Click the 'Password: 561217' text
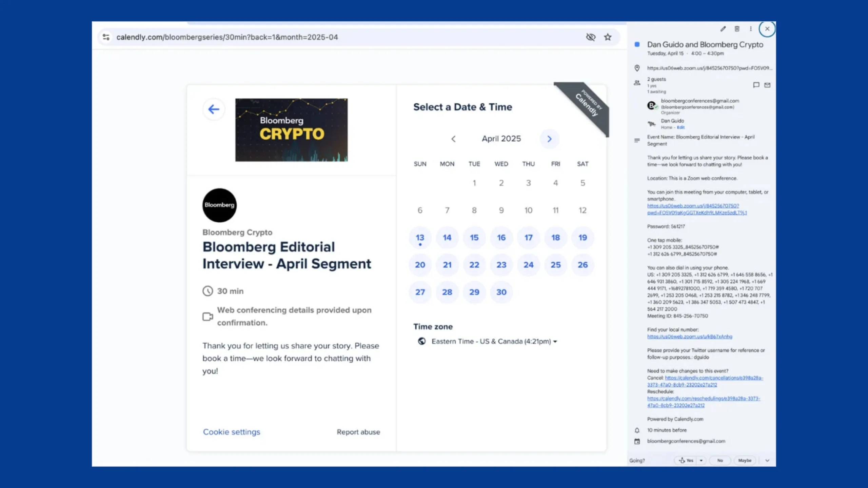Screen dimensions: 868x488 [666, 226]
